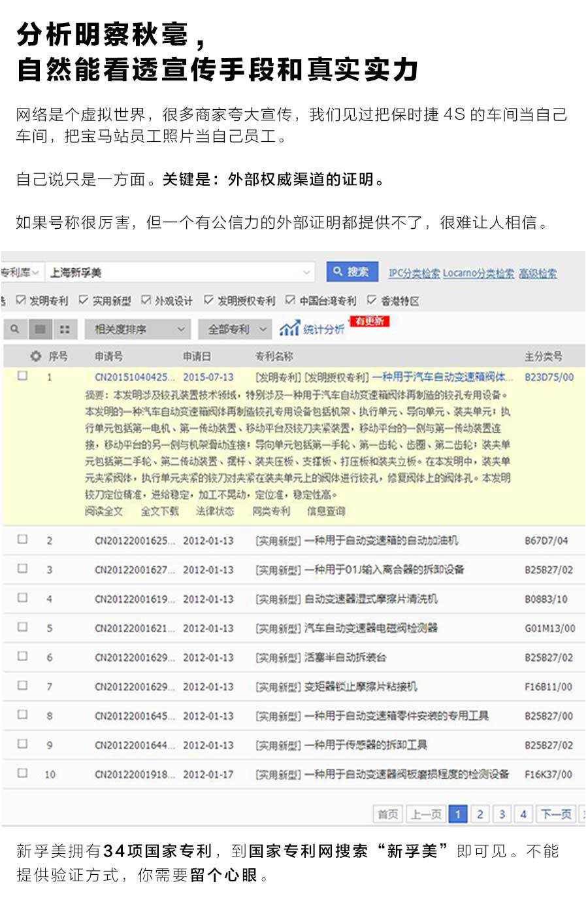Click current page 1 button
The width and height of the screenshot is (588, 899).
point(458,814)
